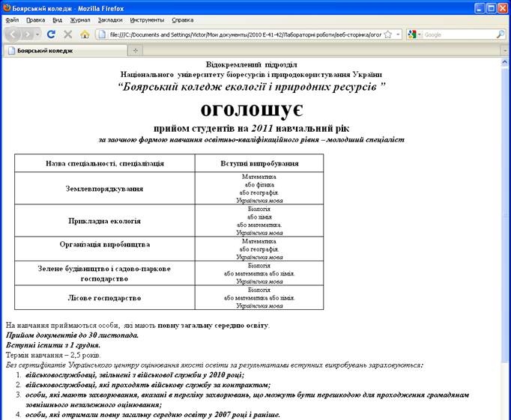The image size is (511, 420).
Task: Click title Боярський коледж екології і природних ресурсів
Action: click(251, 87)
